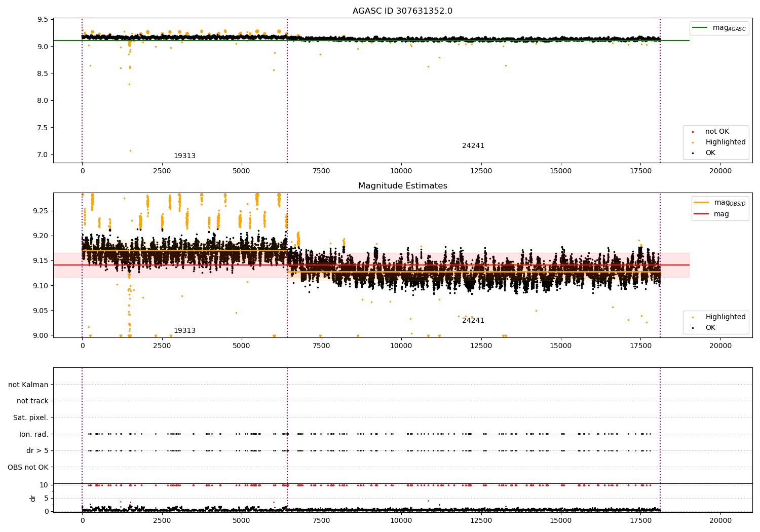Click the 20000 x-tick of the top plot
The height and width of the screenshot is (532, 760).
pos(720,171)
